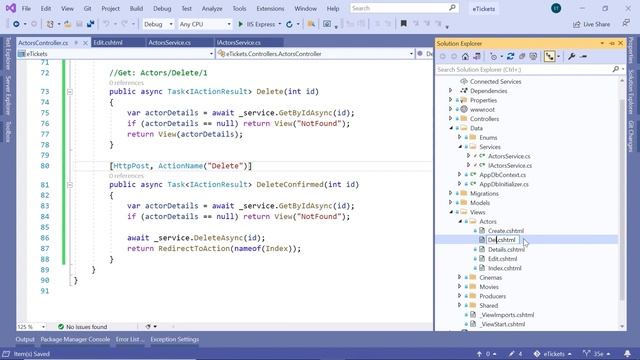Click the No issues found indicator
Image resolution: width=640 pixels, height=360 pixels.
click(82, 327)
